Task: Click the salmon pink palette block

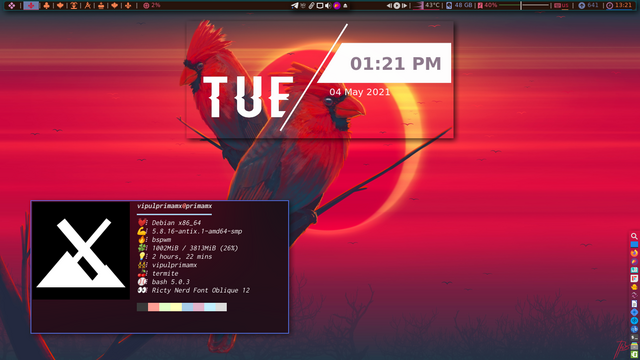Action: click(x=153, y=307)
